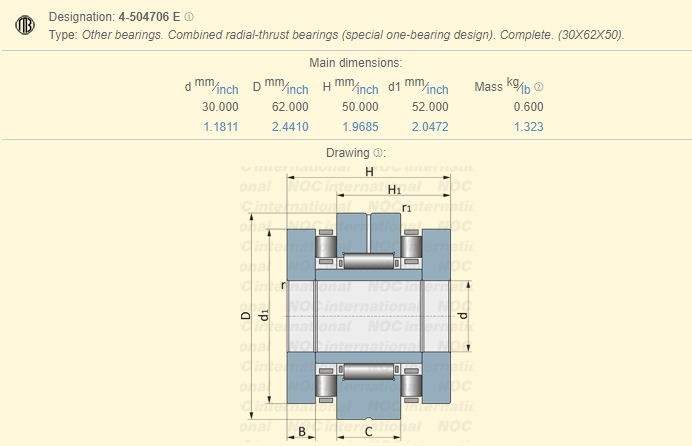Click the 'd mm/inch' column header
692x446 pixels.
[212, 86]
